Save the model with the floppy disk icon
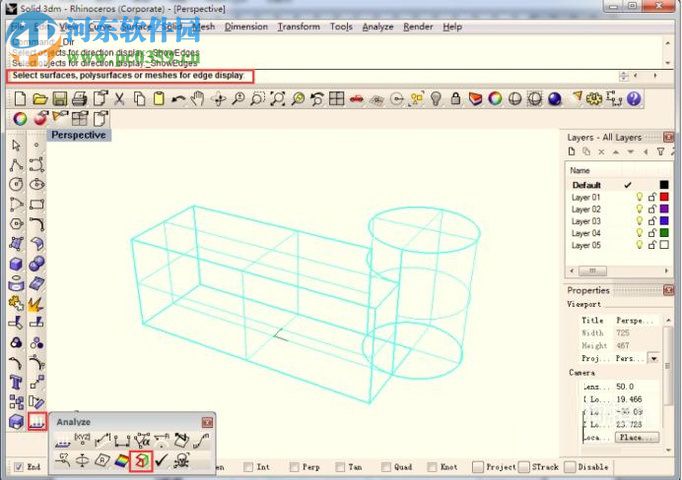Image resolution: width=682 pixels, height=480 pixels. pyautogui.click(x=60, y=99)
